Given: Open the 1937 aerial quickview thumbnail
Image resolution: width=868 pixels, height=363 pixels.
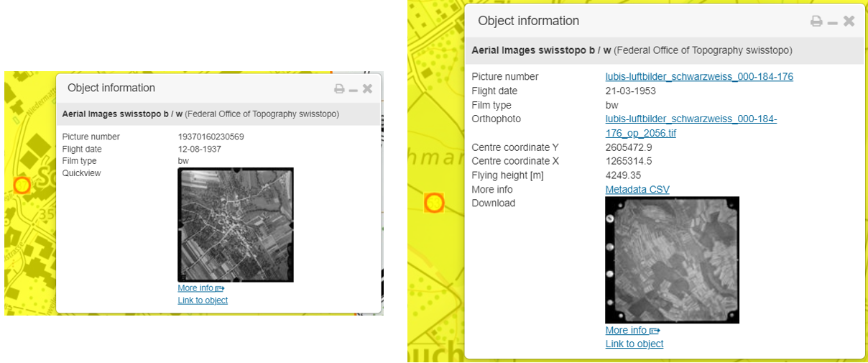Looking at the screenshot, I should (x=236, y=225).
